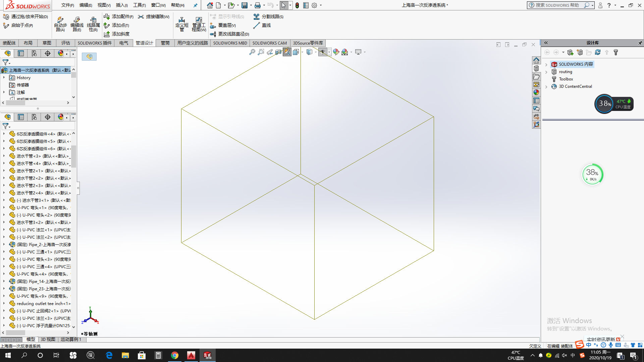Click the 欠定义 status bar text
This screenshot has width=644, height=362.
tap(535, 346)
